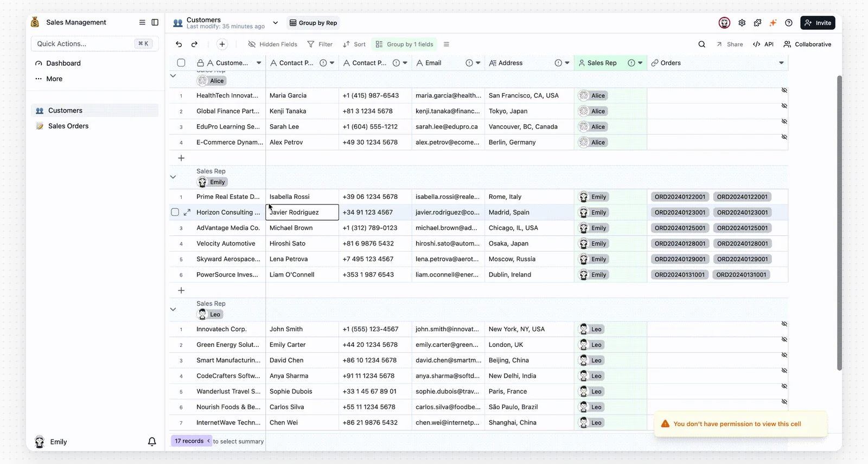Image resolution: width=868 pixels, height=464 pixels.
Task: Select the Chen Wei contact cell
Action: [302, 423]
